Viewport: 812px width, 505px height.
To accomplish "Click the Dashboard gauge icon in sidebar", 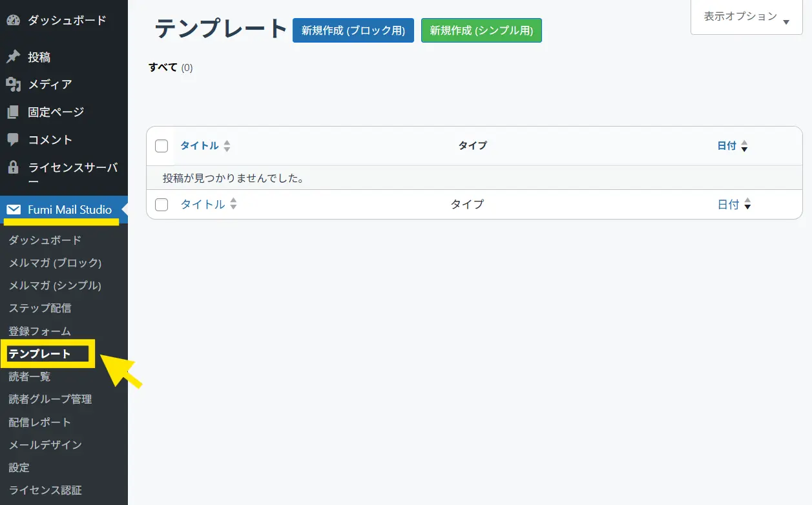I will tap(13, 20).
